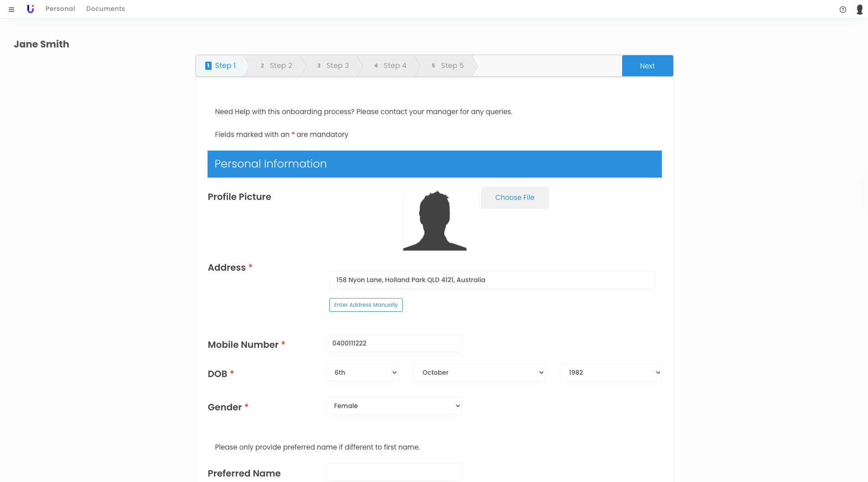Click the Jane Smith name heading

tap(42, 44)
